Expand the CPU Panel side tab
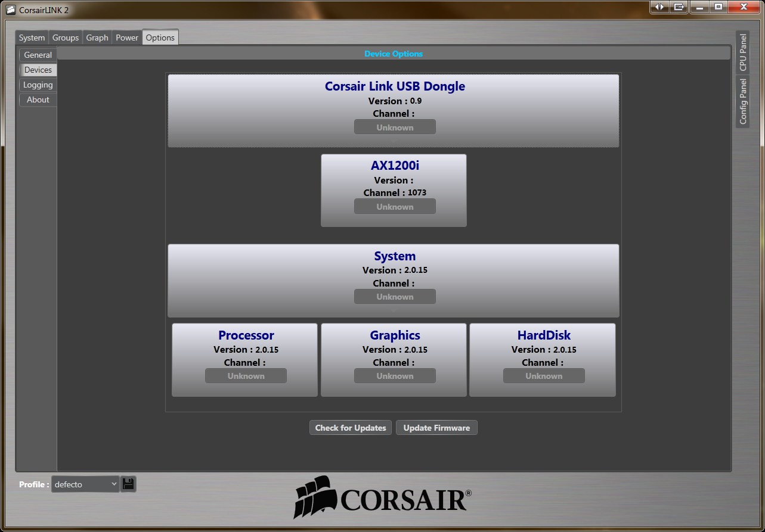 [742, 52]
